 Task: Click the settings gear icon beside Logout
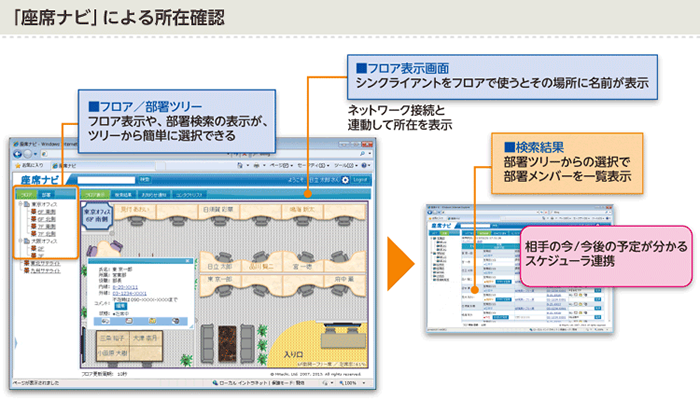pos(345,180)
